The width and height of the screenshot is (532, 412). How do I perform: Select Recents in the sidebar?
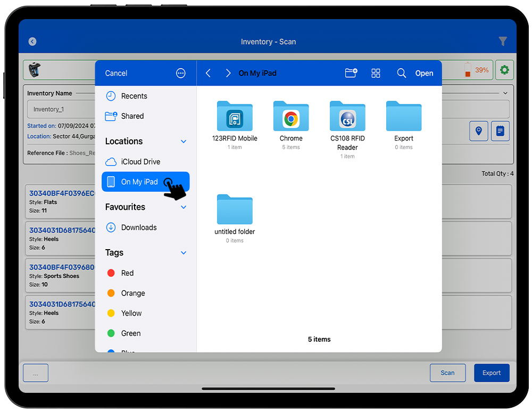point(134,96)
